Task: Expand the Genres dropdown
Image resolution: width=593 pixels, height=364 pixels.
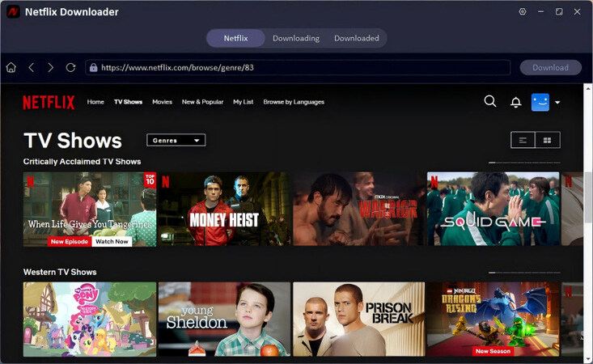Action: (176, 140)
